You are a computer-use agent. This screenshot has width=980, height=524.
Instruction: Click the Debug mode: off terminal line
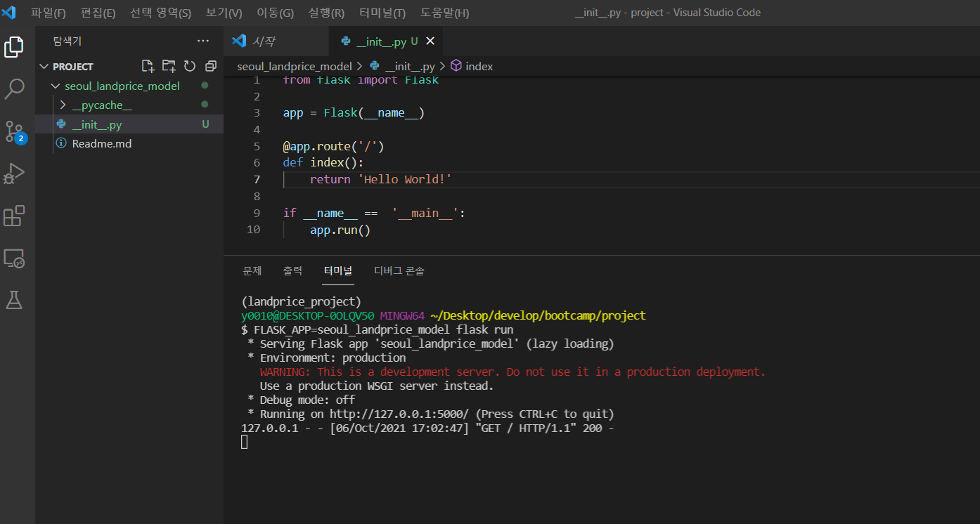coord(302,400)
